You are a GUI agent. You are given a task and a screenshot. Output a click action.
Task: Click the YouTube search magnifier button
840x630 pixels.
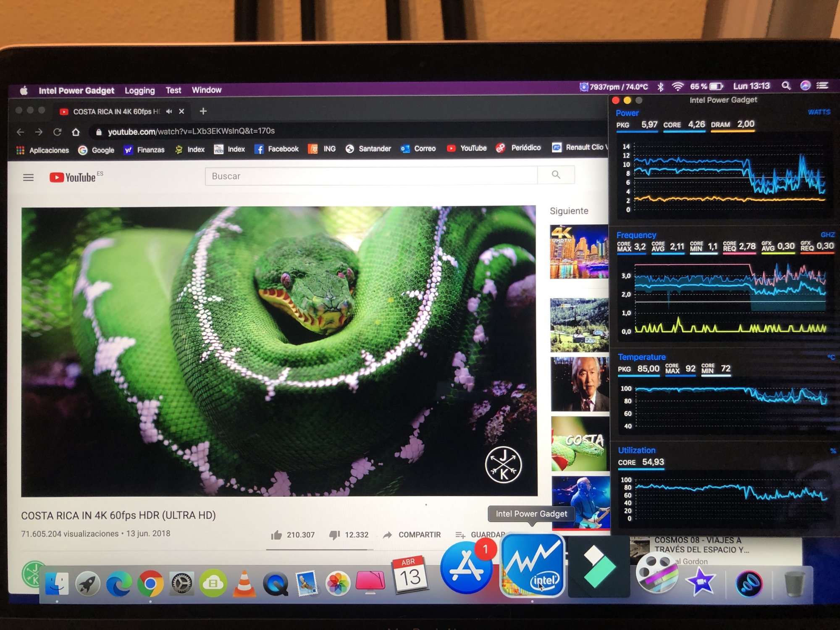click(556, 175)
